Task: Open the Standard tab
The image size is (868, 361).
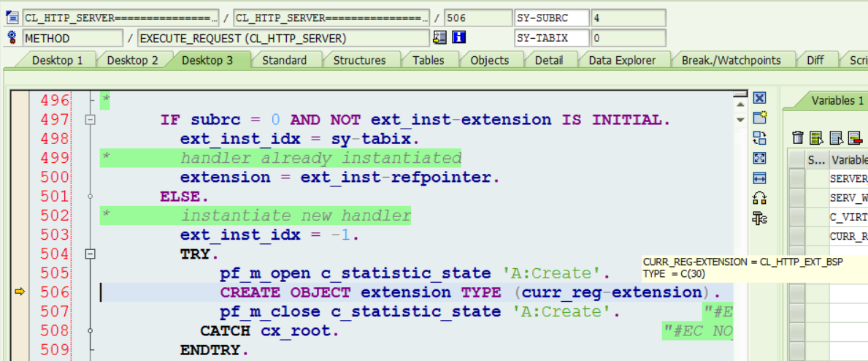Action: [x=284, y=61]
